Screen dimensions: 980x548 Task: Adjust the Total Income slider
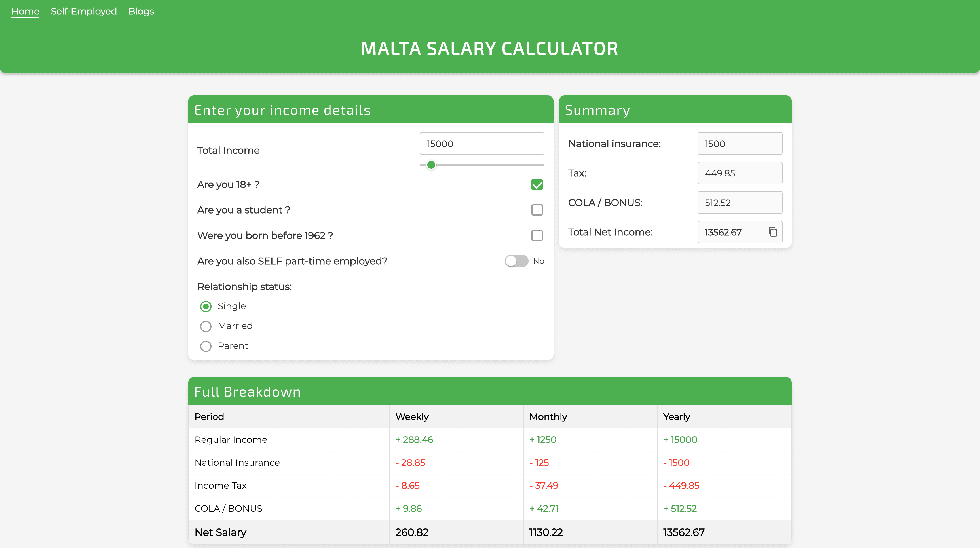[x=431, y=165]
